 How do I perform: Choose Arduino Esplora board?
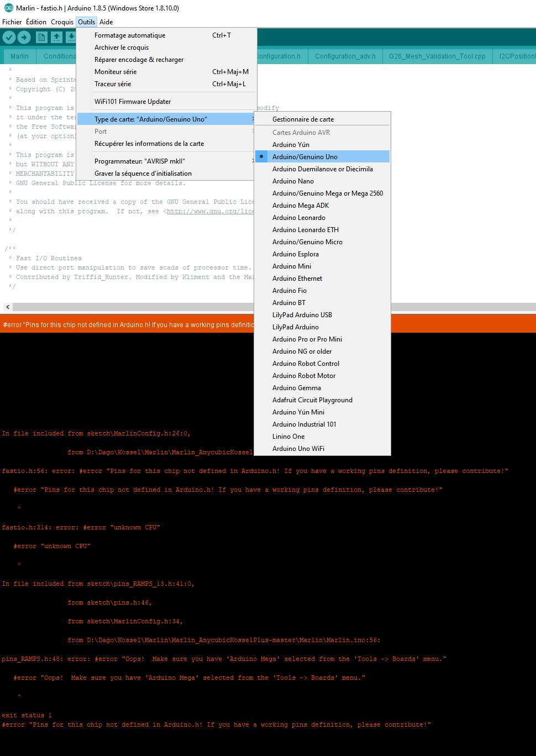pos(322,254)
